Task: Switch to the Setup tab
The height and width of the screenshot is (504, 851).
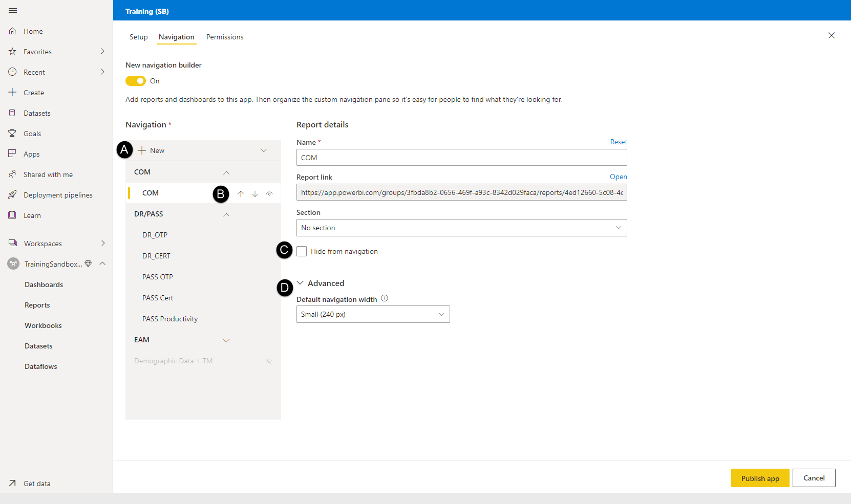Action: (138, 37)
